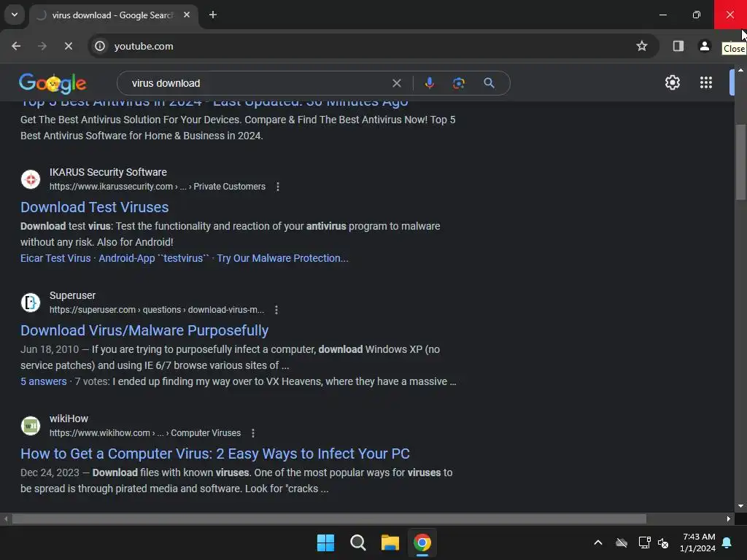Click the horizontal scrollbar left arrow
The width and height of the screenshot is (747, 560).
point(6,518)
